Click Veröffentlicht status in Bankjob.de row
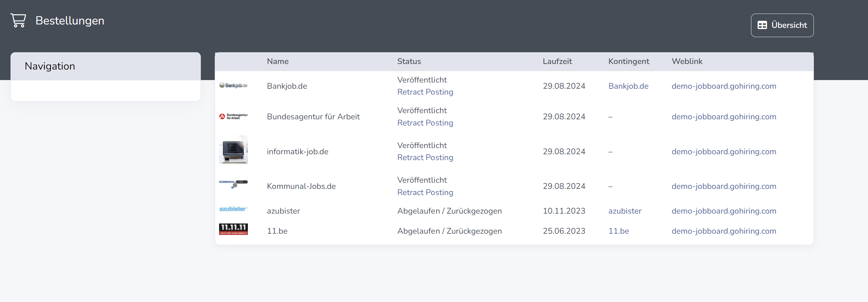 coord(422,80)
